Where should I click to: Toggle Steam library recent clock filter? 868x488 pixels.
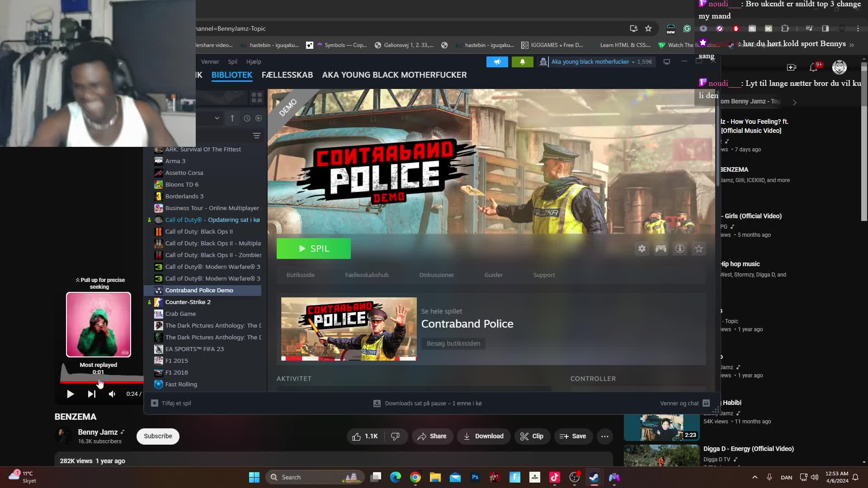pos(247,118)
